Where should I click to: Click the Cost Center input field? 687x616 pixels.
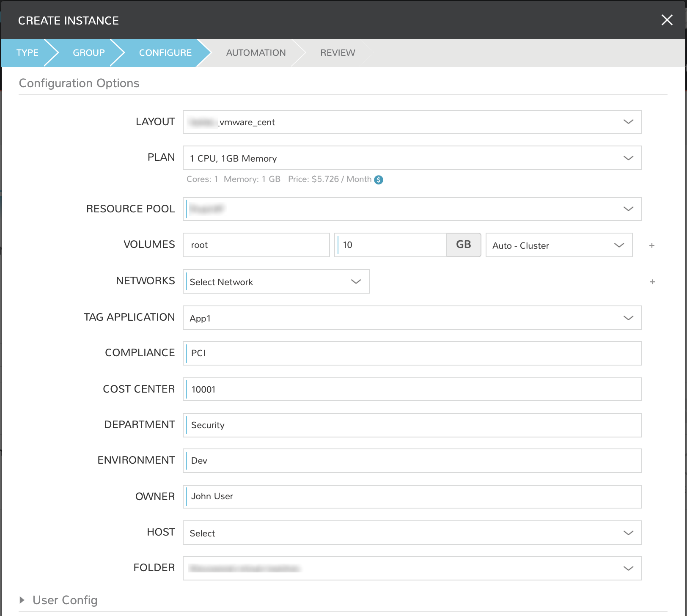coord(412,389)
